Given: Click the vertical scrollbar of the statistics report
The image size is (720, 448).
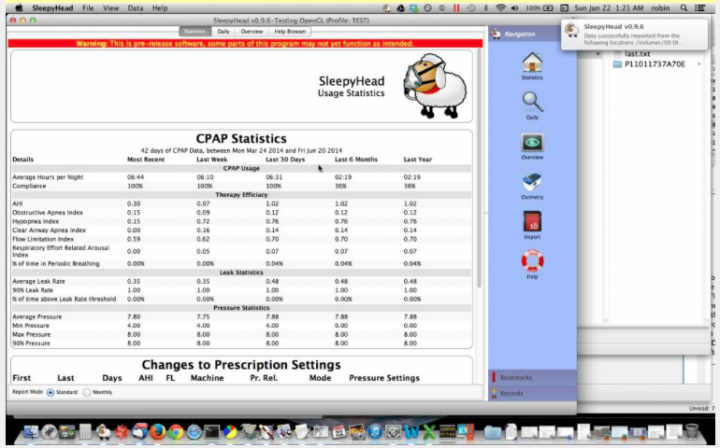Looking at the screenshot, I should pyautogui.click(x=479, y=168).
